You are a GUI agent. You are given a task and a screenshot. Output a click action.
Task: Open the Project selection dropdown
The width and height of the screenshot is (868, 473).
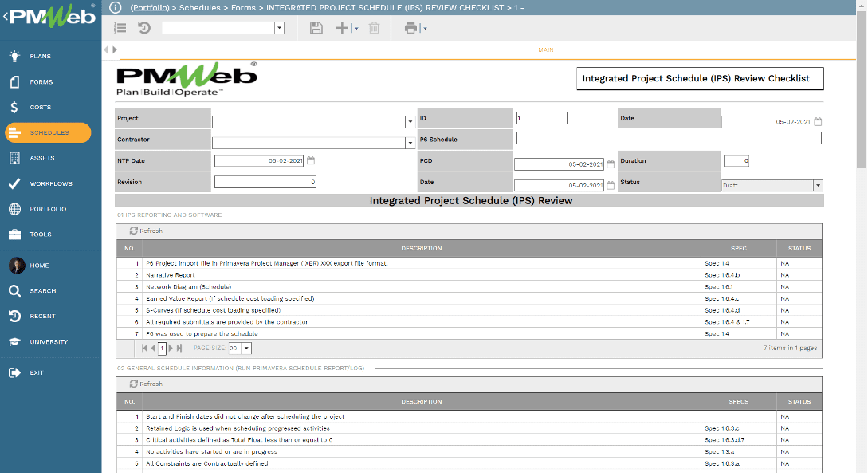tap(410, 121)
